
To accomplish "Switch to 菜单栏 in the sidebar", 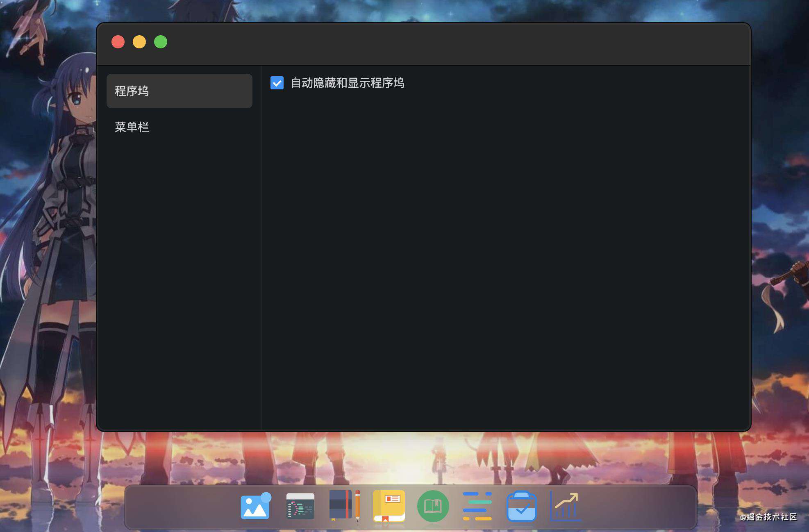I will (180, 127).
